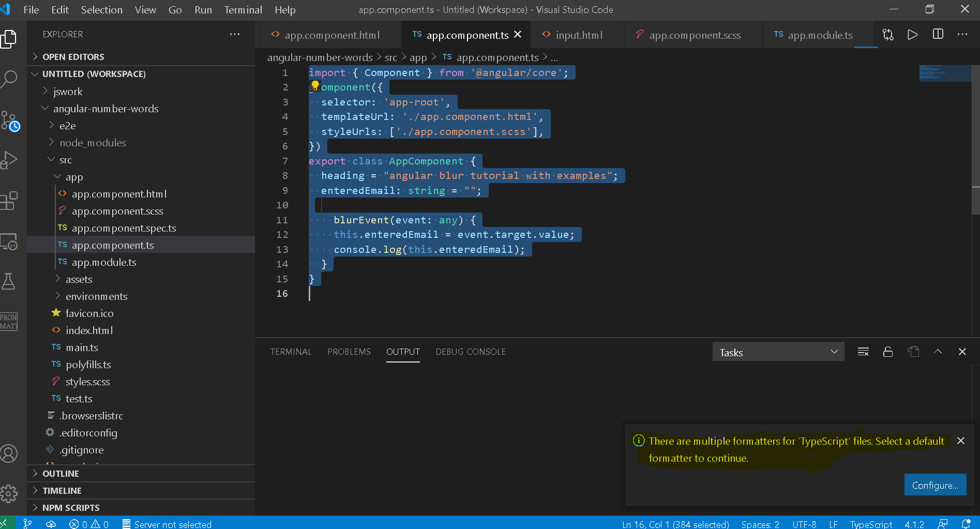This screenshot has width=980, height=529.
Task: Open output log in editor icon
Action: click(x=913, y=352)
